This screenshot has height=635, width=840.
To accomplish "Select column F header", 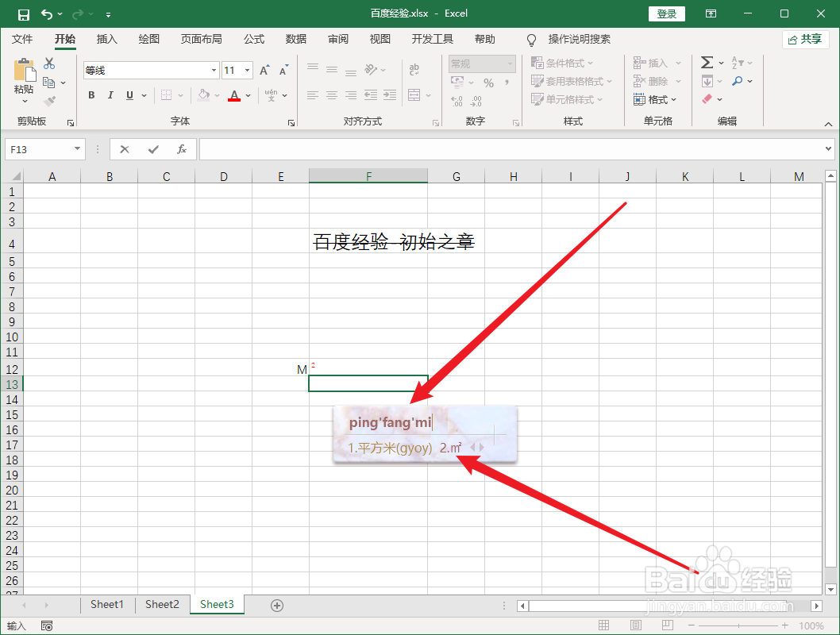I will click(368, 176).
